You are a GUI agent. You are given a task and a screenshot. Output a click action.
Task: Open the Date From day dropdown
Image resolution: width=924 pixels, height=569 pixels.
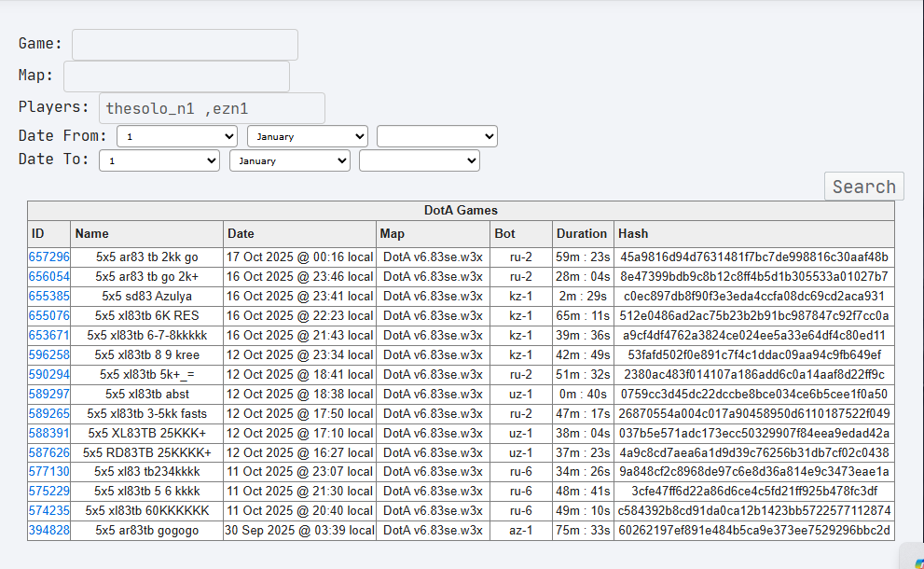pyautogui.click(x=177, y=136)
